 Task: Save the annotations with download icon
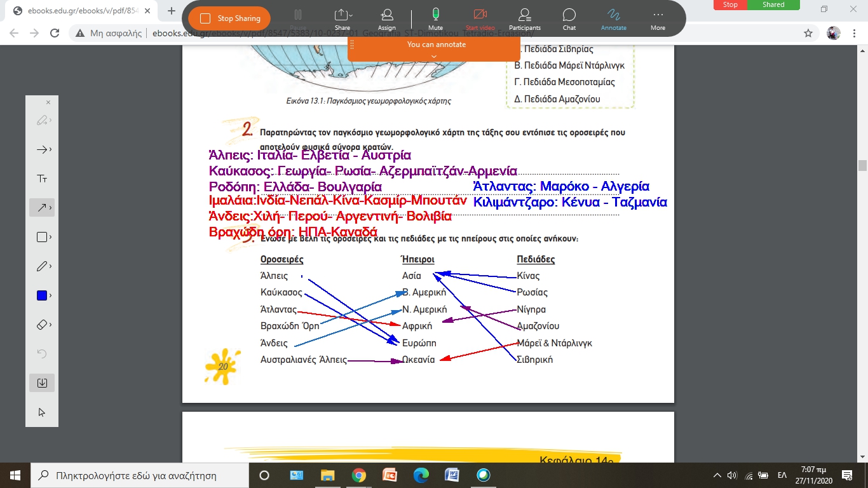[x=42, y=383]
